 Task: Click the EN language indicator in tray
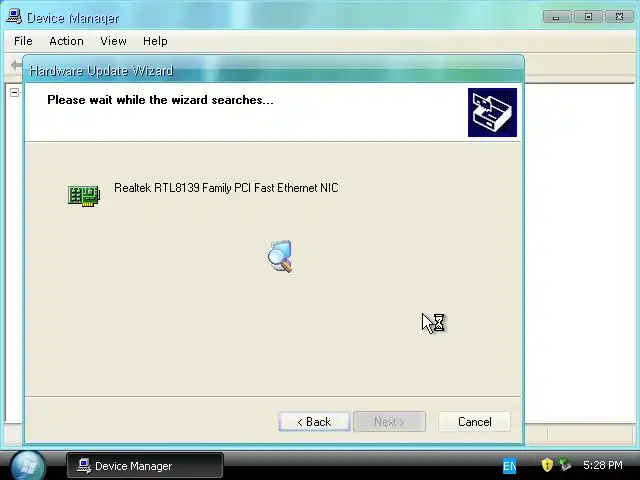pyautogui.click(x=509, y=466)
